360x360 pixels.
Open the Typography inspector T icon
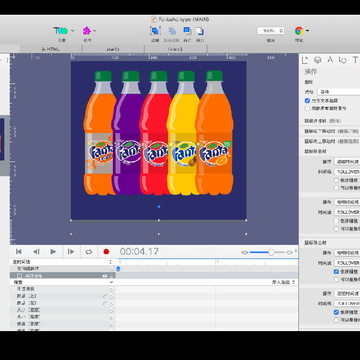[x=355, y=60]
